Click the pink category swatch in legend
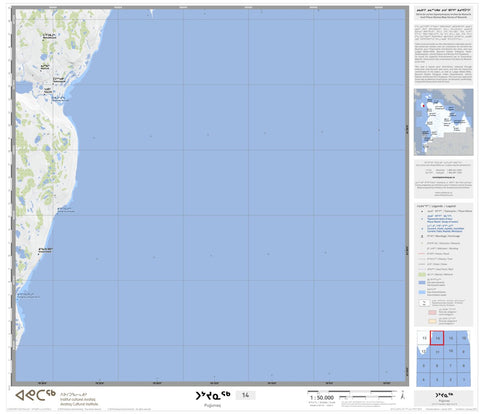 point(432,312)
